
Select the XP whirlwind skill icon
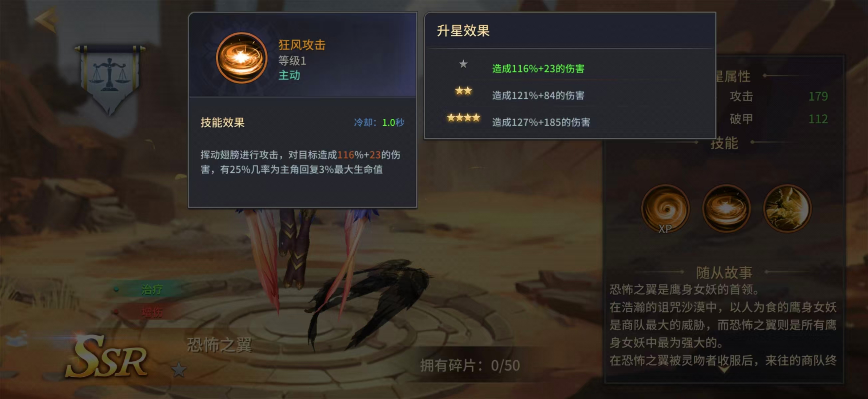pyautogui.click(x=665, y=209)
